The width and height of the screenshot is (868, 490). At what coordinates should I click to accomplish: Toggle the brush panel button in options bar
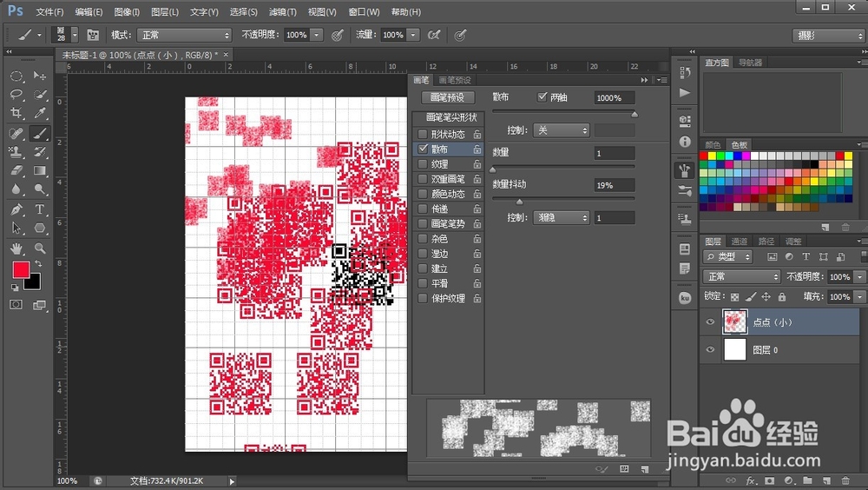tap(93, 35)
